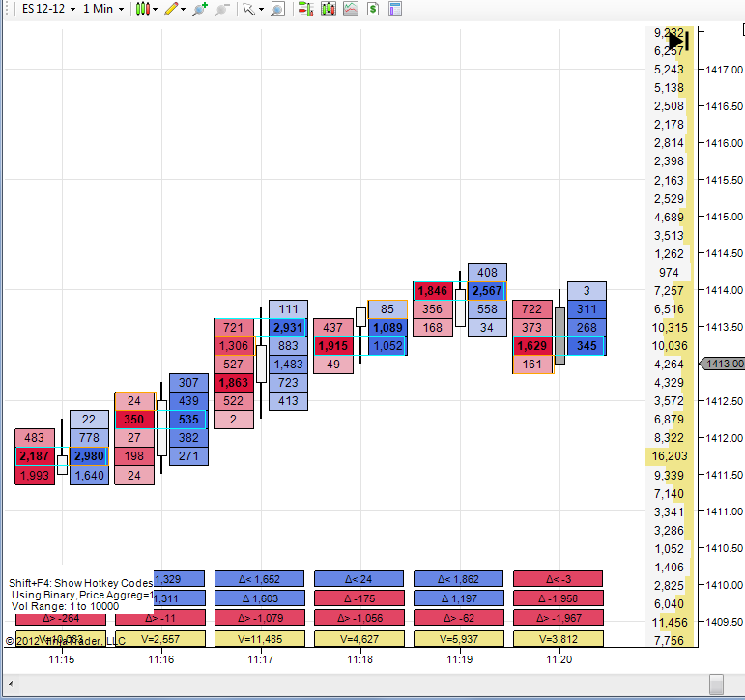
Task: Click the V=4,627 volume box
Action: pyautogui.click(x=359, y=639)
